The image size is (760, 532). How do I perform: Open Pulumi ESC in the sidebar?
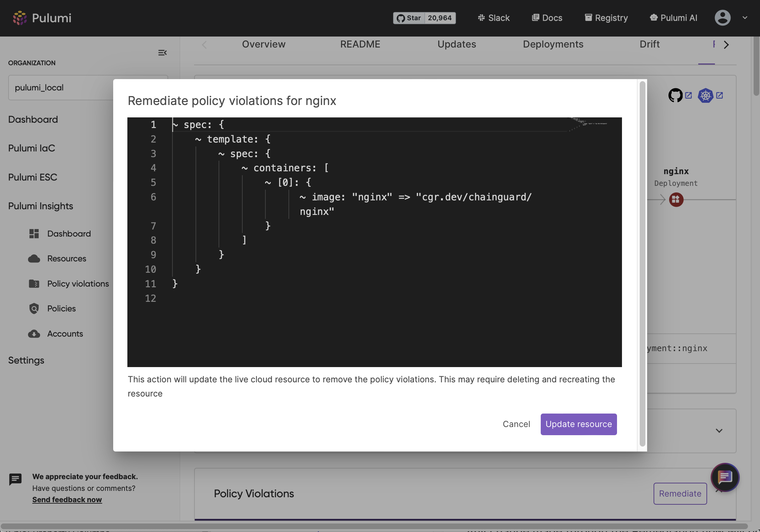coord(33,177)
